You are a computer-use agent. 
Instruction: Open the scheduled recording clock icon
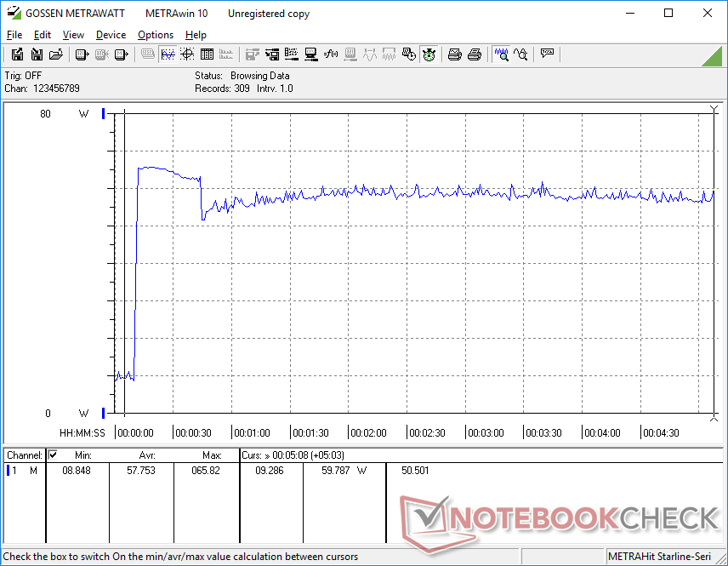[x=409, y=54]
